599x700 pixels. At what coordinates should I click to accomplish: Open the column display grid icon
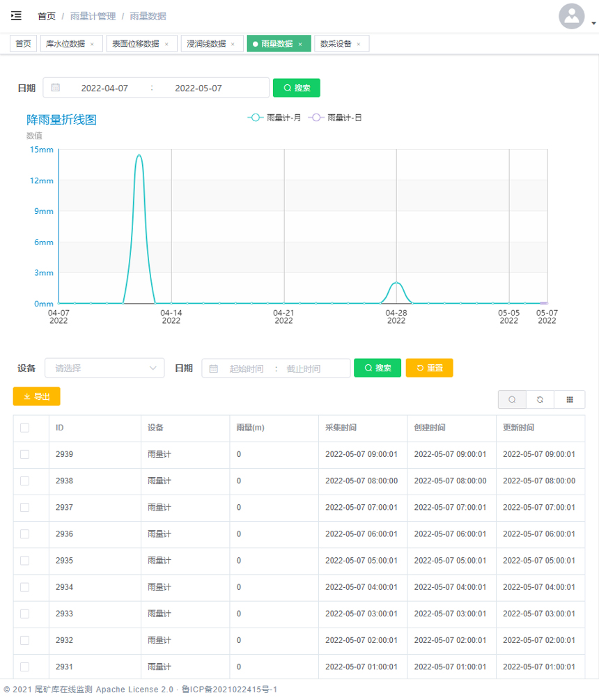click(570, 400)
